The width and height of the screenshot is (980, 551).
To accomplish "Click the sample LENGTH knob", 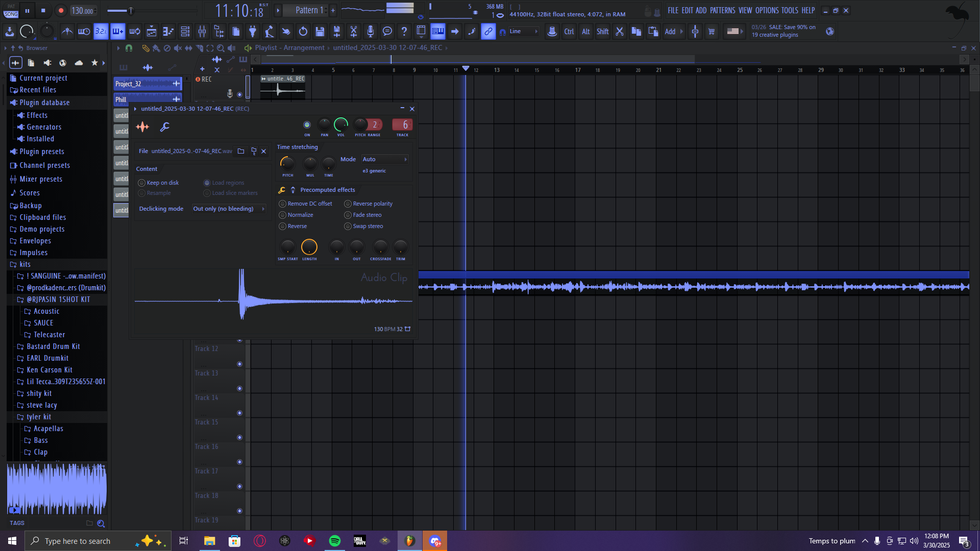I will [309, 247].
